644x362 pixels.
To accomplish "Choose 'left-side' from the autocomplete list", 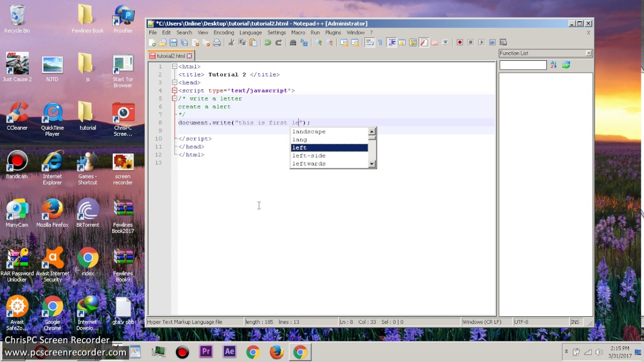I will point(329,156).
